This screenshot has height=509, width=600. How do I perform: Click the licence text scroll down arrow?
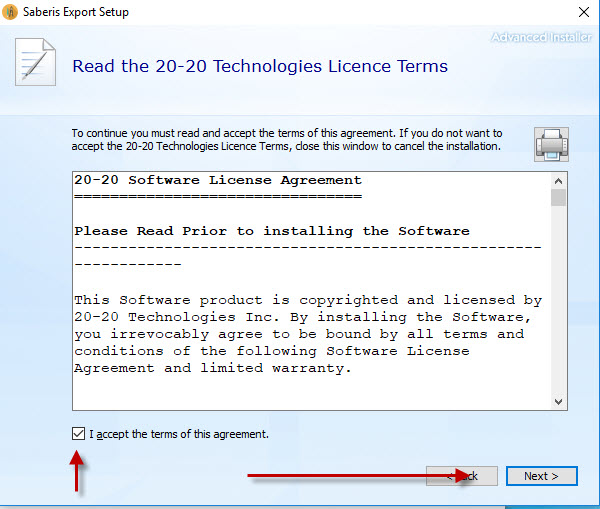point(558,401)
